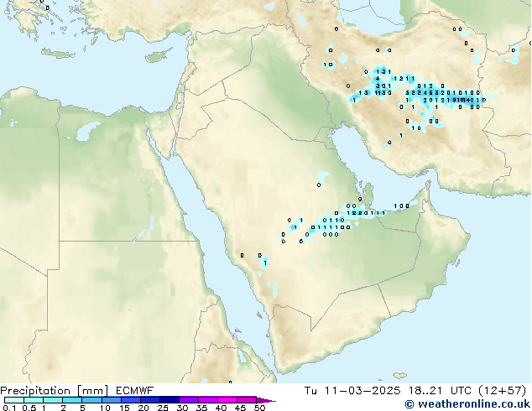Click the 'Precipitation' title word
Image resolution: width=532 pixels, height=411 pixels.
[x=35, y=391]
